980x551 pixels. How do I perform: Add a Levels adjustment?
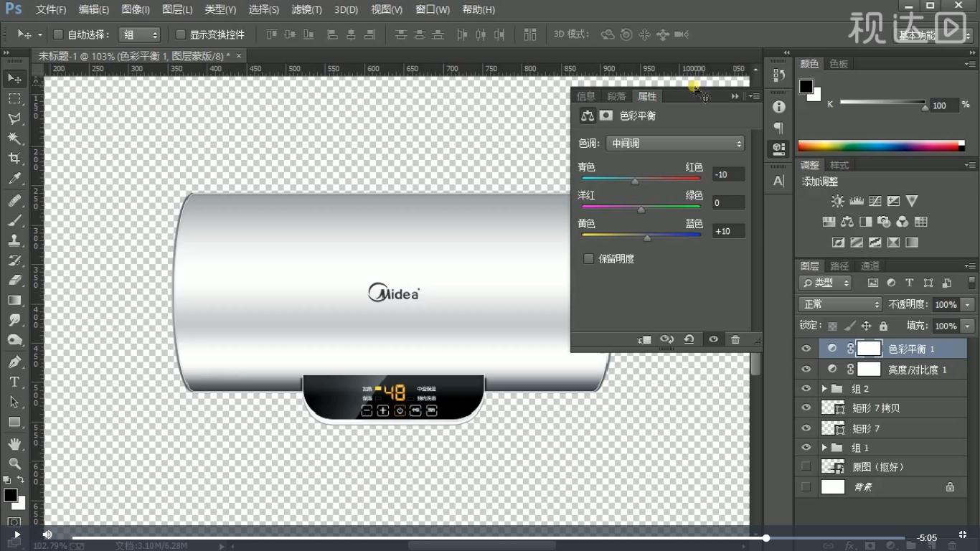click(856, 202)
